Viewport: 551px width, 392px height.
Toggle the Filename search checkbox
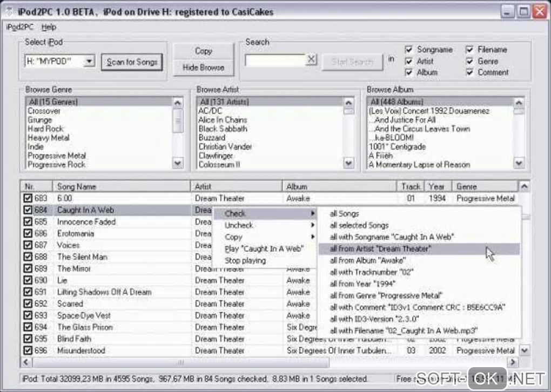click(x=469, y=50)
